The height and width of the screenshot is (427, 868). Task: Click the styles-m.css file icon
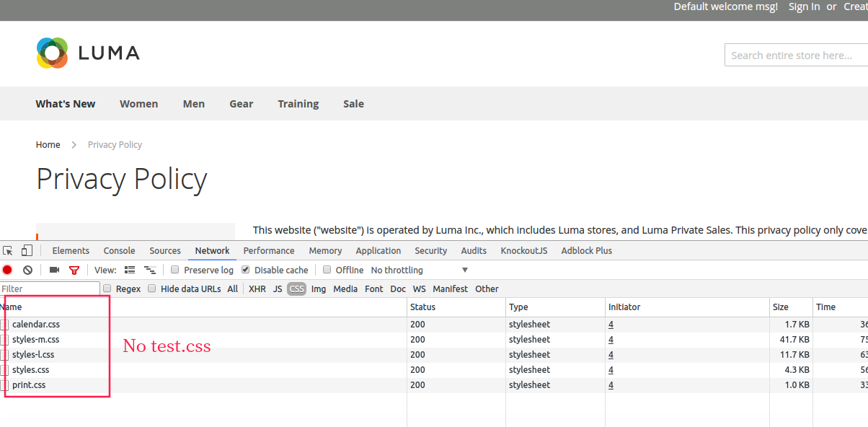5,340
